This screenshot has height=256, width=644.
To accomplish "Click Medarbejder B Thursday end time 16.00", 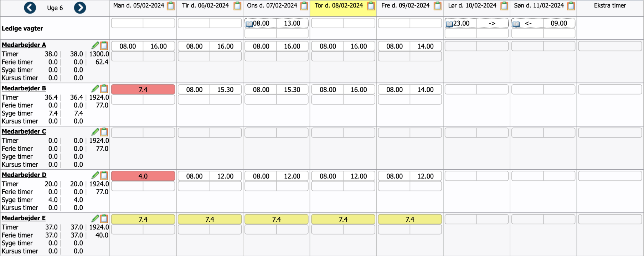I will click(359, 90).
